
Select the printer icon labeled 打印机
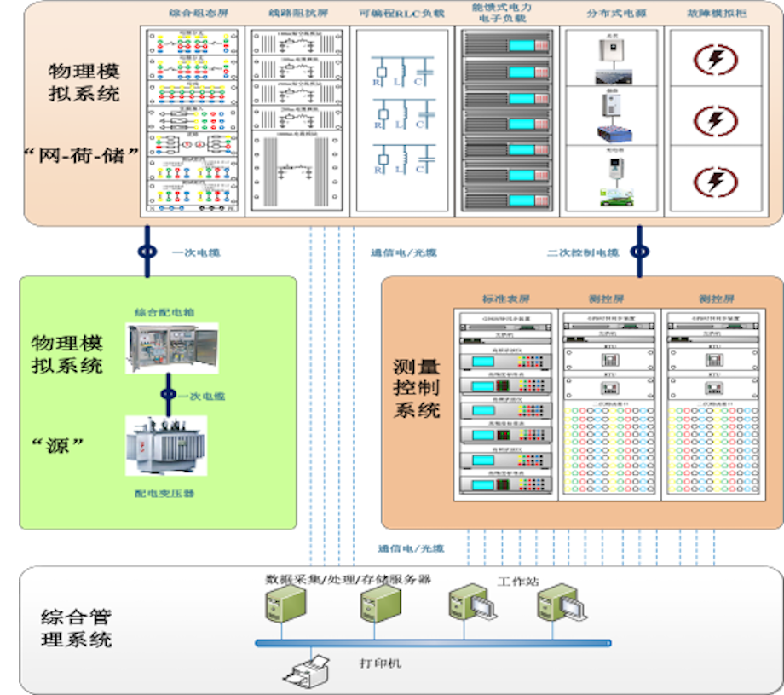pyautogui.click(x=307, y=669)
